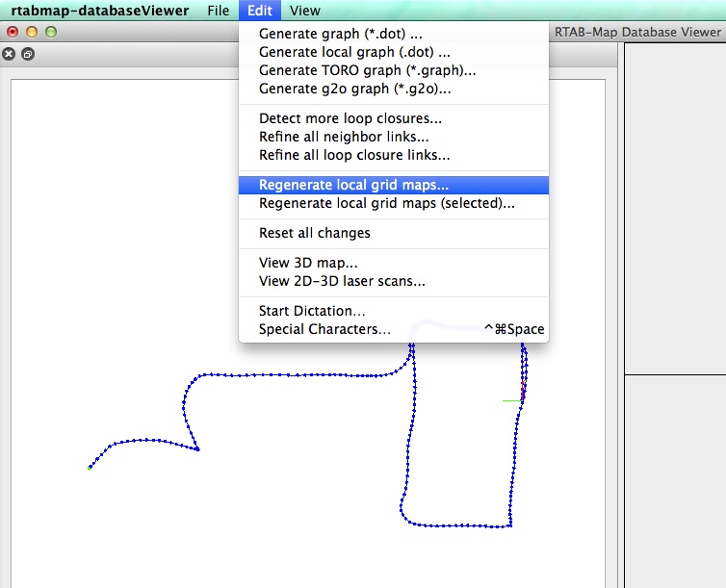
Task: Choose Start Dictation from the menu
Action: coord(312,311)
